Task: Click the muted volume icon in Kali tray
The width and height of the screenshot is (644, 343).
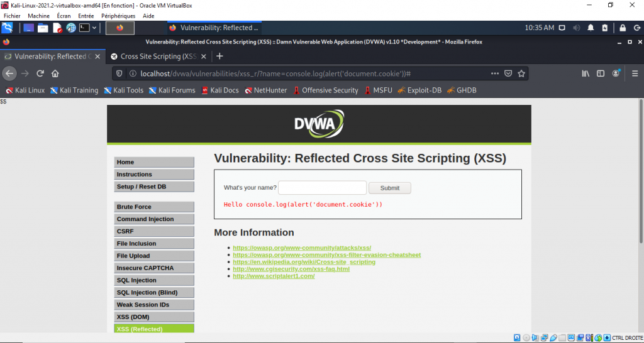Action: coord(577,28)
